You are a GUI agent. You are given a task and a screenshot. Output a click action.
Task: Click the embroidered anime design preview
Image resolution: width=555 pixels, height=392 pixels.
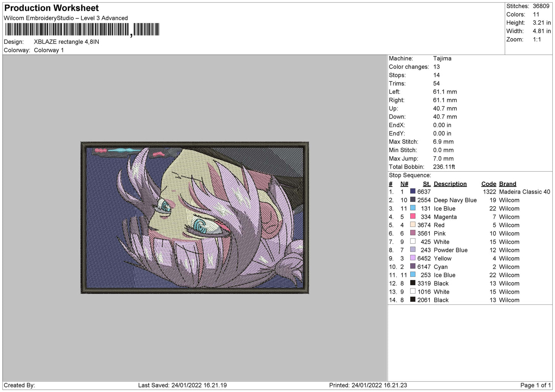(195, 218)
